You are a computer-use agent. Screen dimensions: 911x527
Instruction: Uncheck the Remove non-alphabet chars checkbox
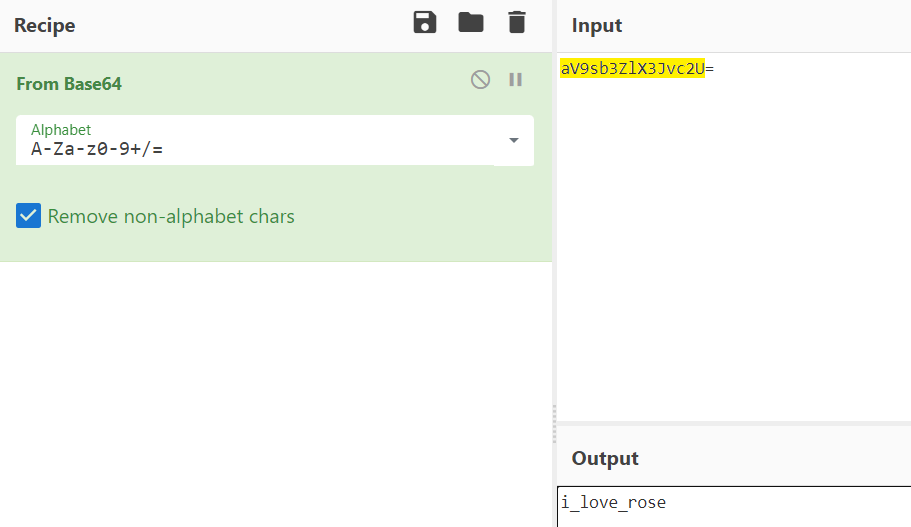[x=29, y=216]
